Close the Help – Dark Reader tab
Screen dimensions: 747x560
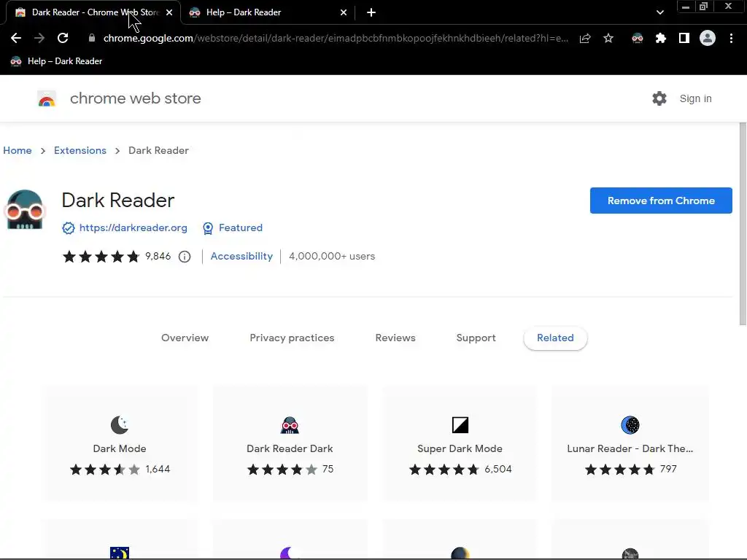[x=344, y=13]
